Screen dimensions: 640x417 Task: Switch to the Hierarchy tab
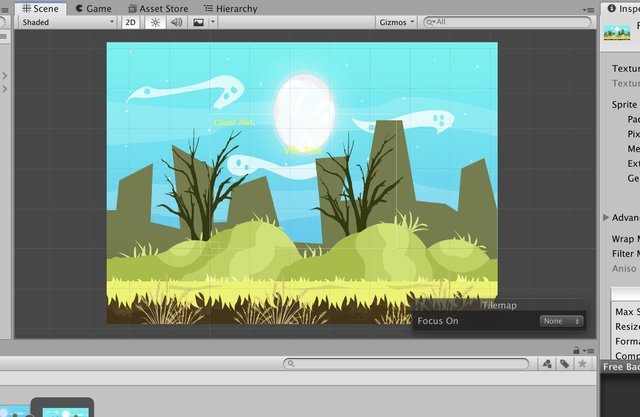click(231, 9)
